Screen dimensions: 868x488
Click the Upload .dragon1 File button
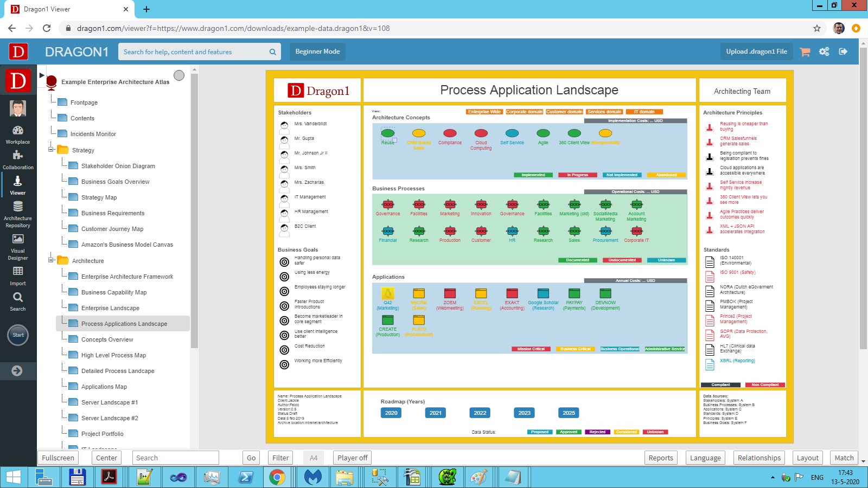(x=756, y=52)
